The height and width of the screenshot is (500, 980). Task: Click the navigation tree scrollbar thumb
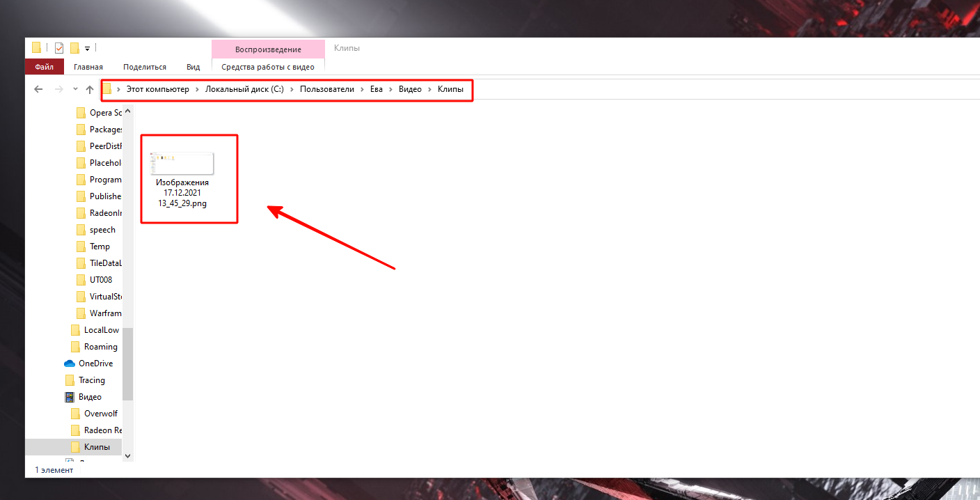pyautogui.click(x=127, y=364)
